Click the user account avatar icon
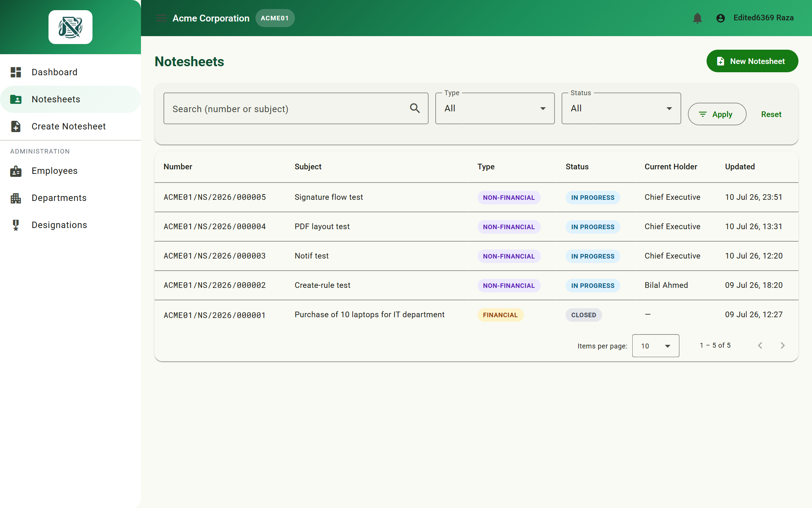Image resolution: width=812 pixels, height=508 pixels. click(720, 18)
